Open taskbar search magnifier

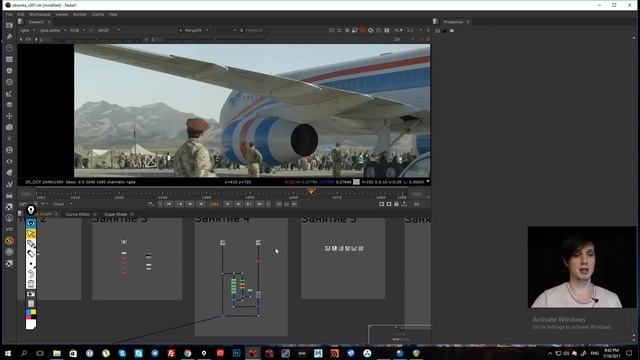click(24, 353)
